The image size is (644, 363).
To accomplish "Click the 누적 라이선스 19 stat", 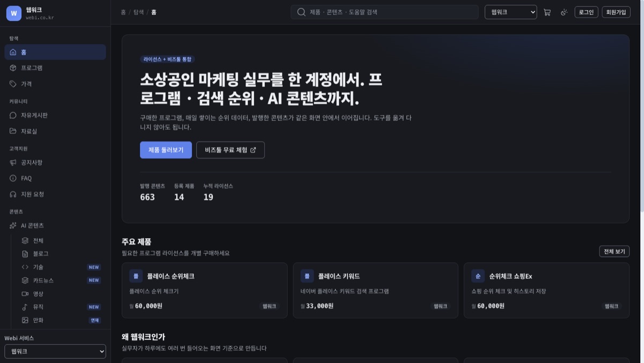I will point(218,192).
